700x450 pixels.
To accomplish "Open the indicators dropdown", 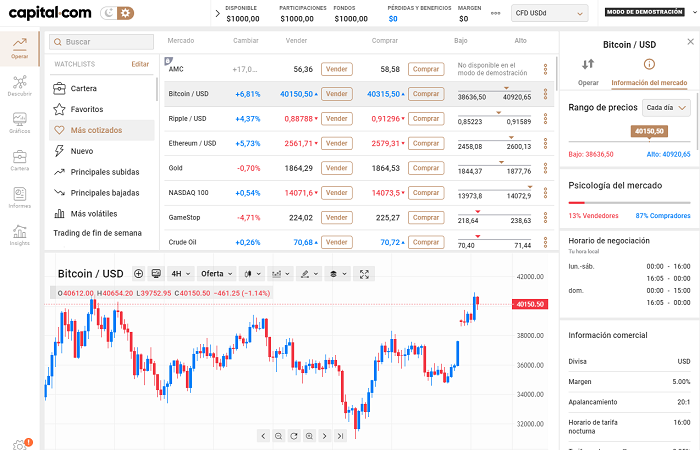I will coord(280,274).
